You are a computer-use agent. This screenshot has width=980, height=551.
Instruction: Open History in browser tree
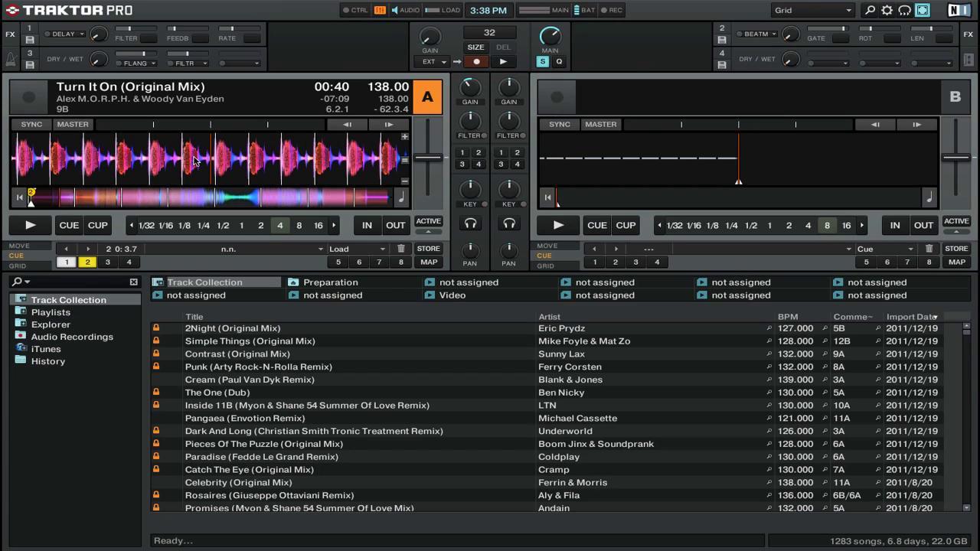click(47, 361)
